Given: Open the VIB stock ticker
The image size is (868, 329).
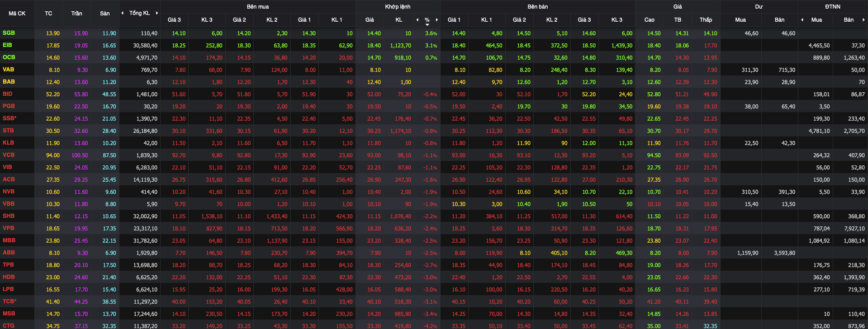Looking at the screenshot, I should pos(7,167).
